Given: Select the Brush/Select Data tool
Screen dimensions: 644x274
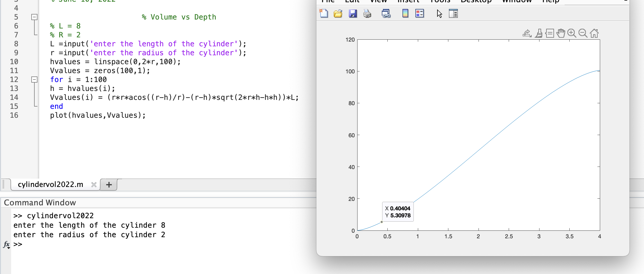Looking at the screenshot, I should tap(539, 33).
